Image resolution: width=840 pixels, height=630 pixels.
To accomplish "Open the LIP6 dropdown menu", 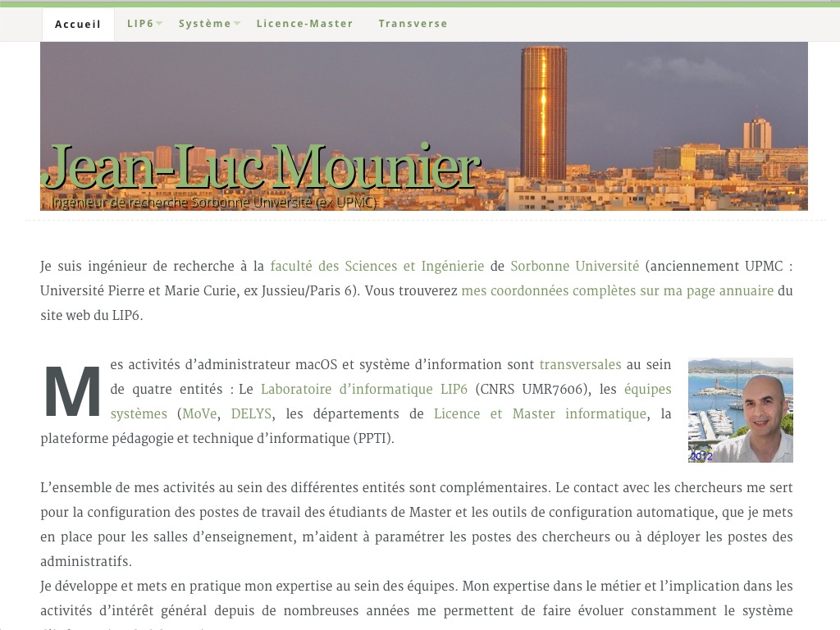I will click(x=139, y=24).
